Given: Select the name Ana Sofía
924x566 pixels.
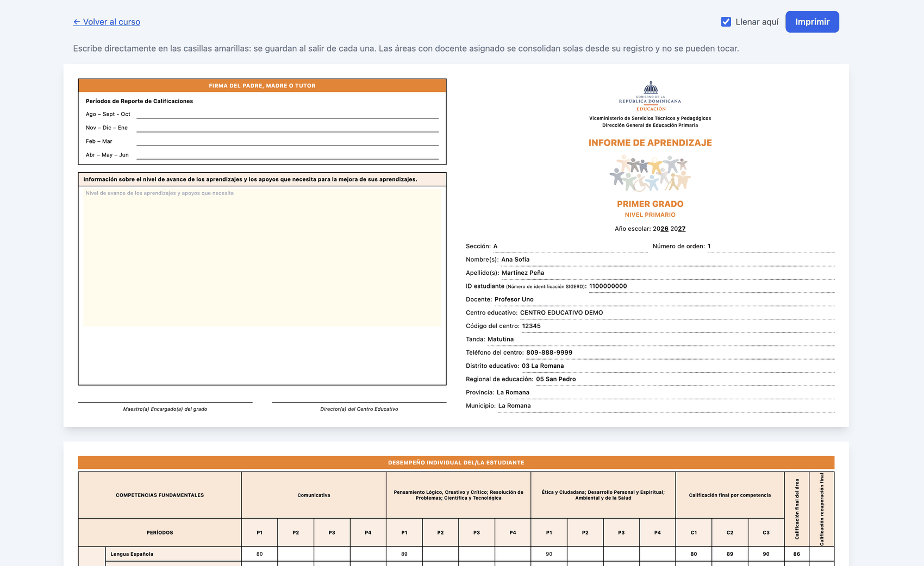Looking at the screenshot, I should 515,260.
